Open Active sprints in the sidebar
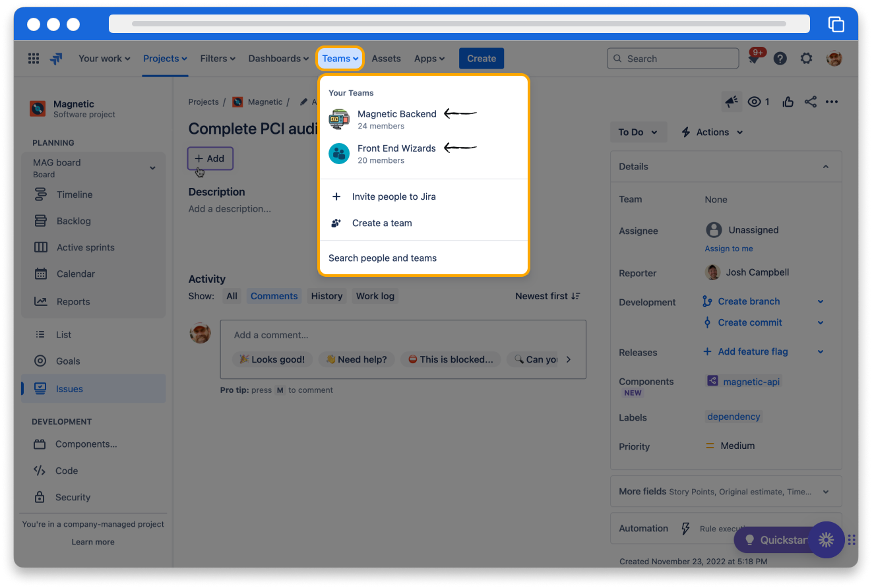This screenshot has height=588, width=872. 94,247
